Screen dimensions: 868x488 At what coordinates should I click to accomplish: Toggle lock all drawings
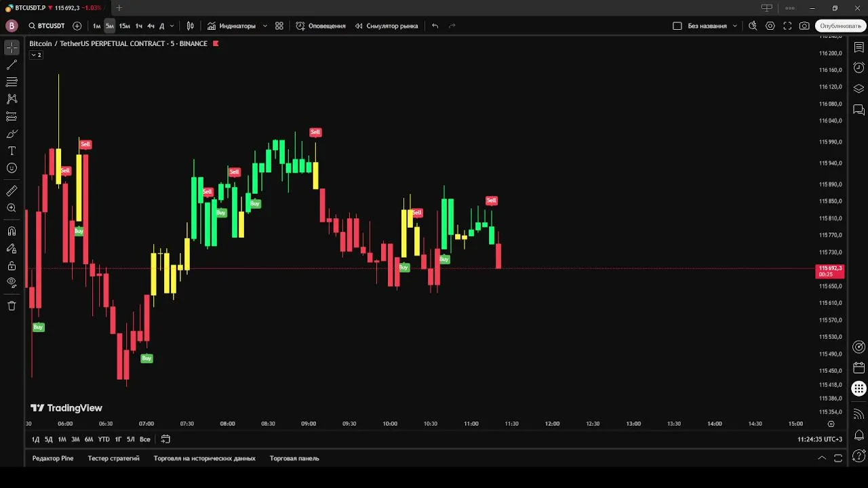[x=12, y=266]
